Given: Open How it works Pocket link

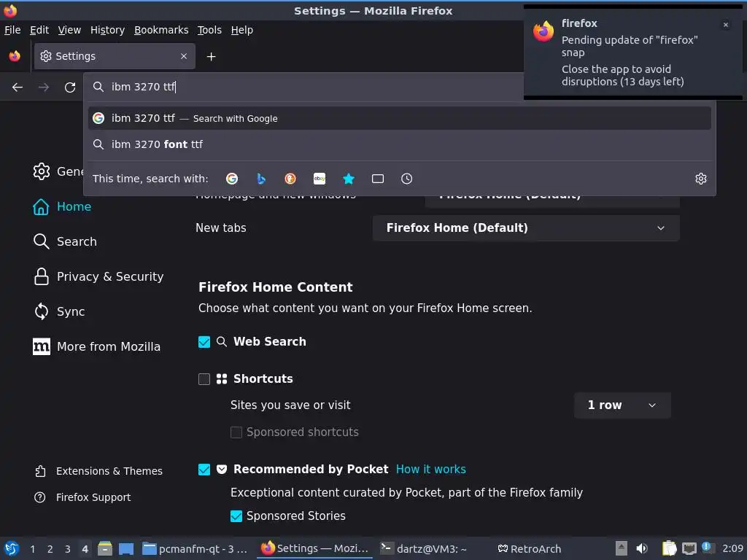Looking at the screenshot, I should pyautogui.click(x=431, y=469).
